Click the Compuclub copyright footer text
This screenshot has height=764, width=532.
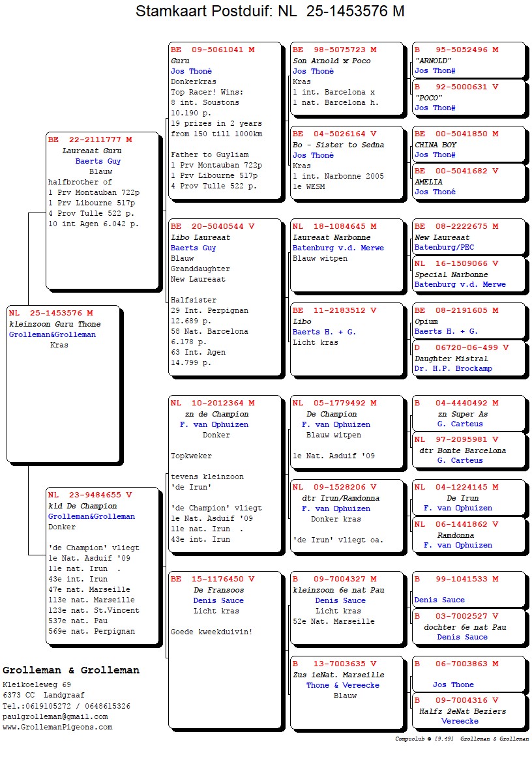[x=462, y=739]
